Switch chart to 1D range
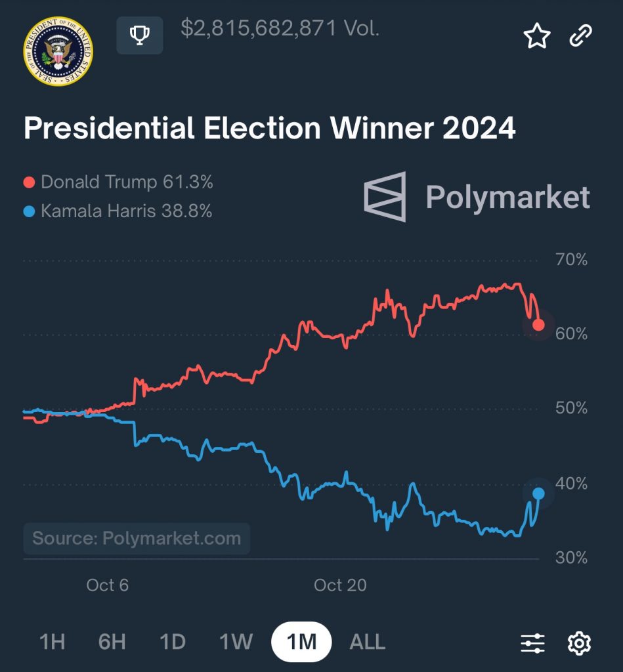The image size is (623, 672). [173, 642]
